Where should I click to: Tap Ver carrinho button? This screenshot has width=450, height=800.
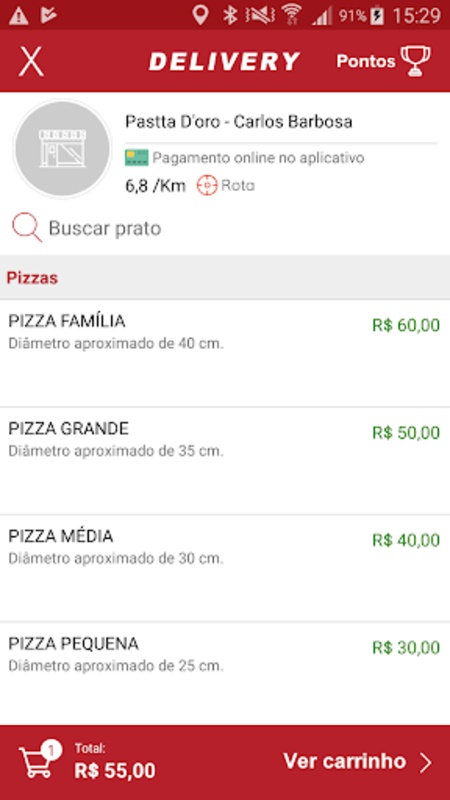coord(357,762)
